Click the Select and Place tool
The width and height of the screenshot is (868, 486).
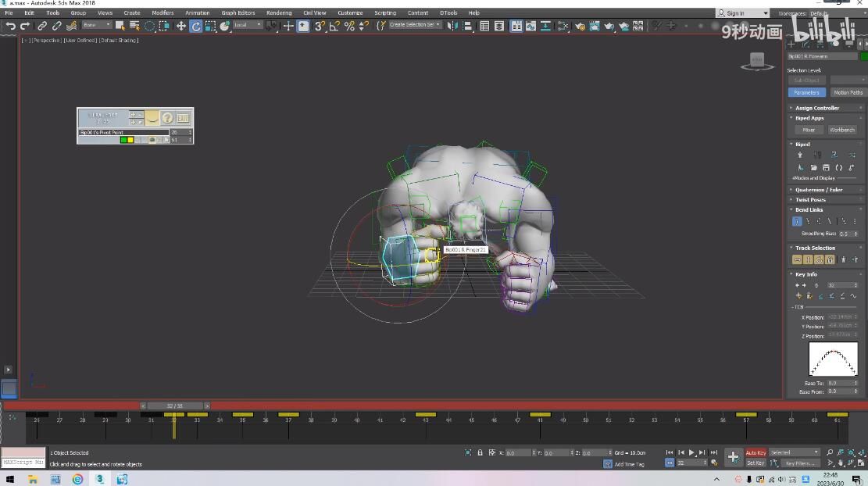(225, 26)
